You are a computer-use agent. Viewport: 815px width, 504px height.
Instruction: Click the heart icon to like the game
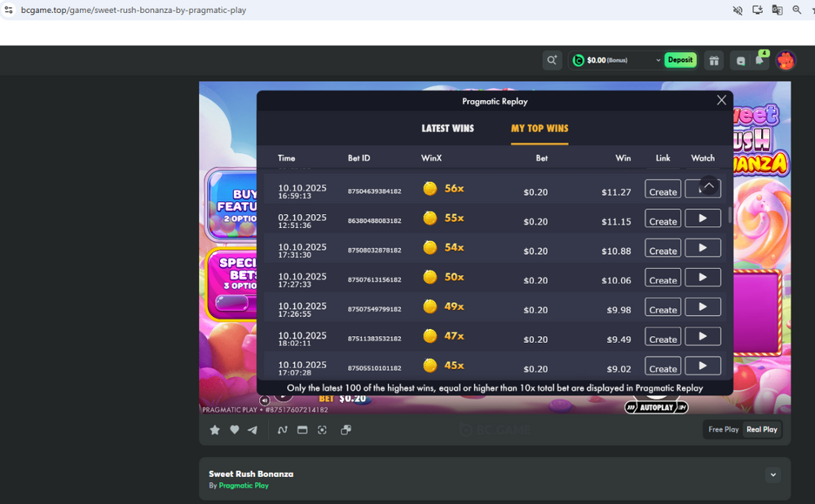(x=234, y=429)
